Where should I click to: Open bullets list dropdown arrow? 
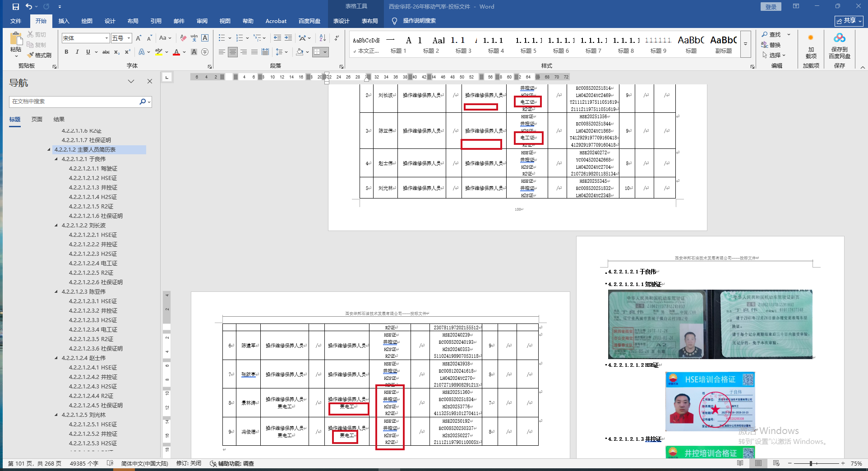click(230, 38)
